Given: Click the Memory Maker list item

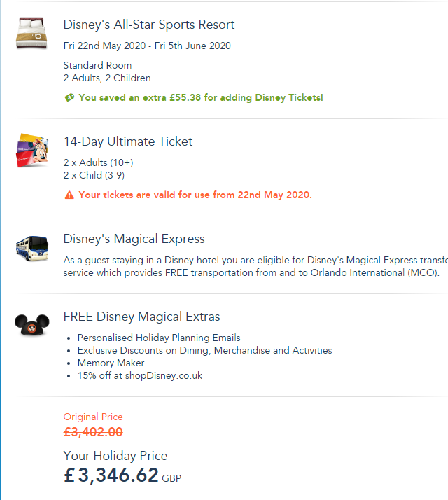Looking at the screenshot, I should (111, 363).
